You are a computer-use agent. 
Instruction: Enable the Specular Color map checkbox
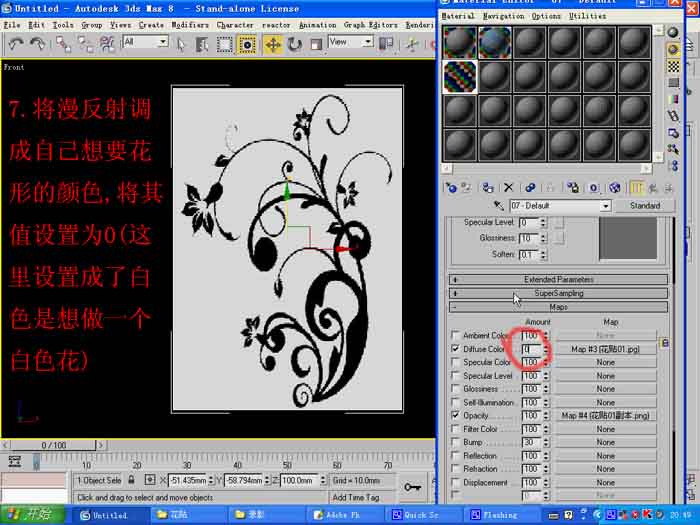[455, 362]
